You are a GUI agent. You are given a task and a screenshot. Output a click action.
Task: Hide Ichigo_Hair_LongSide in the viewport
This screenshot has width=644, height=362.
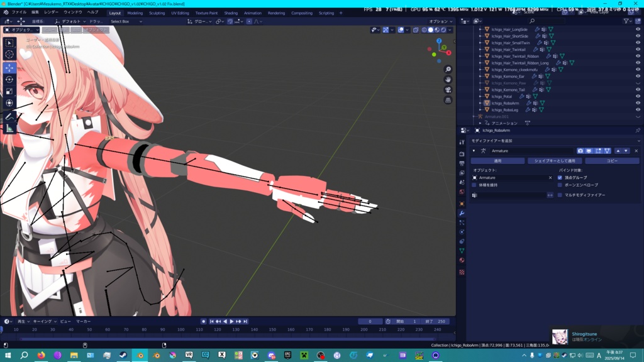(x=638, y=30)
